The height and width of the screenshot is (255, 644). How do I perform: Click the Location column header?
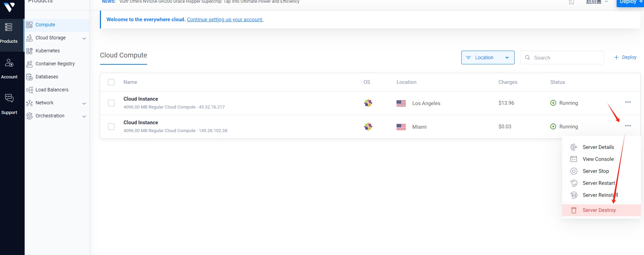pyautogui.click(x=407, y=82)
